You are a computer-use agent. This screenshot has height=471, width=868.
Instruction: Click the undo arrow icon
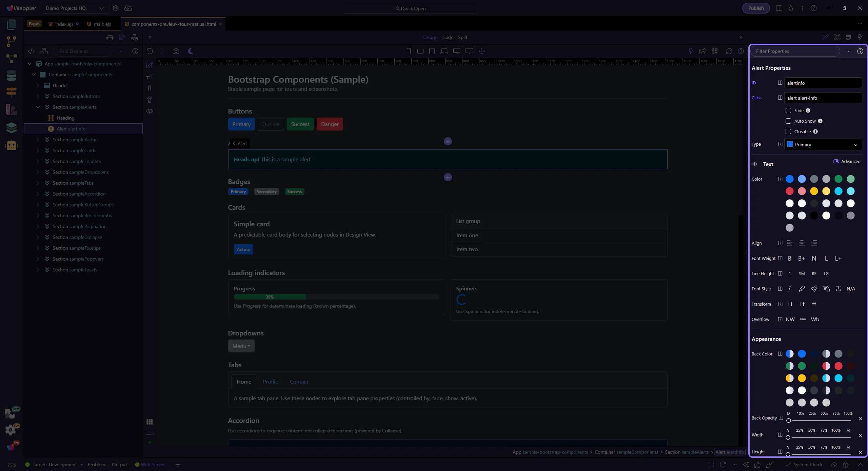[x=150, y=51]
